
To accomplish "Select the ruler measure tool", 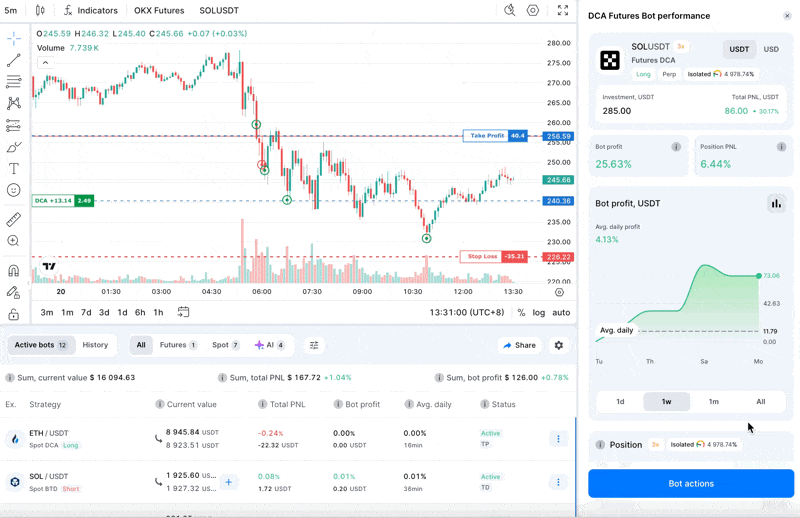I will 14,219.
